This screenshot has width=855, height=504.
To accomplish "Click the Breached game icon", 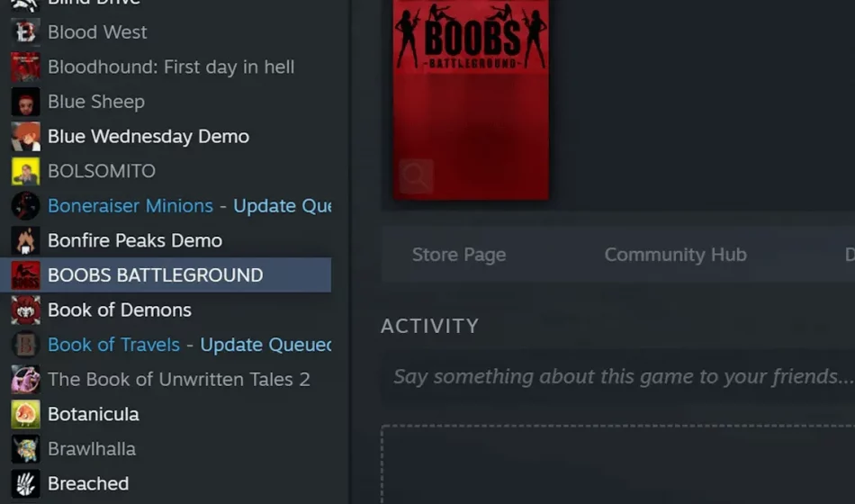I will click(x=25, y=483).
